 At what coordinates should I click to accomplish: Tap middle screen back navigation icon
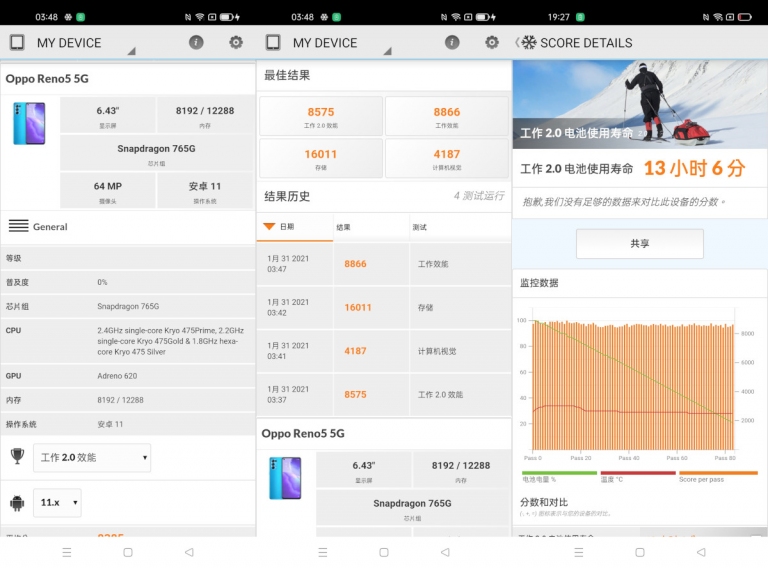click(445, 552)
